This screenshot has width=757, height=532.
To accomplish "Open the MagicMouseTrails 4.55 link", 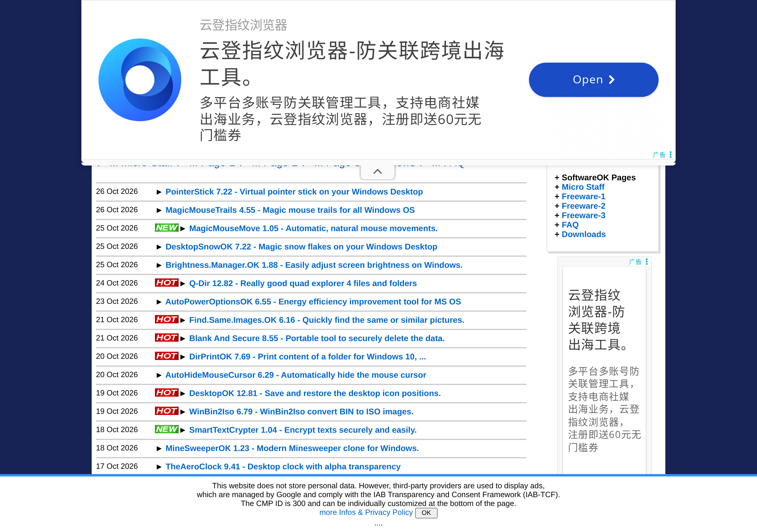I will pos(290,210).
